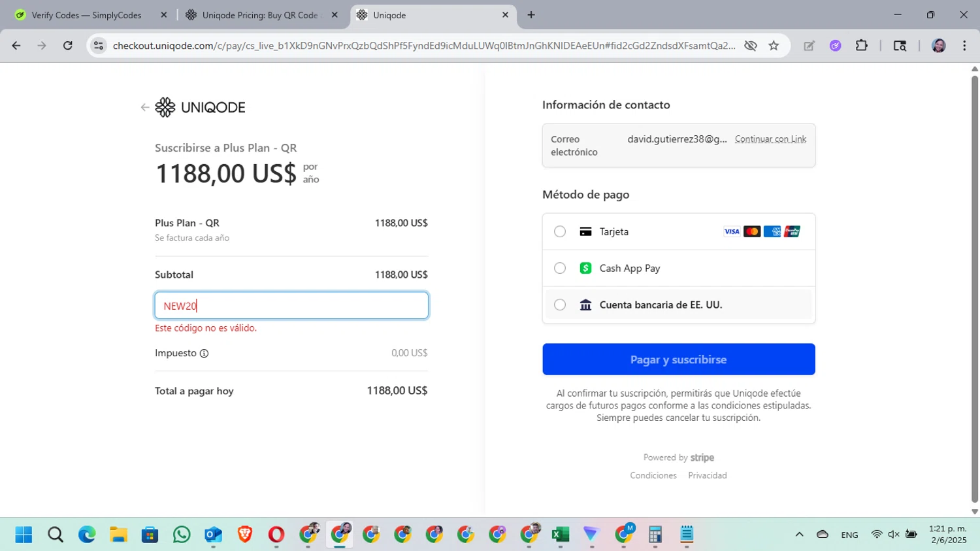Screen dimensions: 980x551
Task: Click the tab search toolbar icon
Action: coord(900,46)
